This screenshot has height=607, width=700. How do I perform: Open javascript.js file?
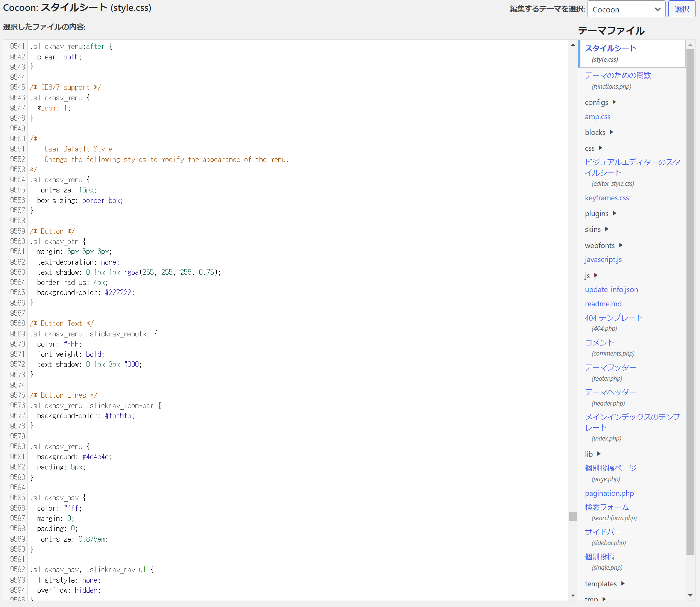point(603,260)
